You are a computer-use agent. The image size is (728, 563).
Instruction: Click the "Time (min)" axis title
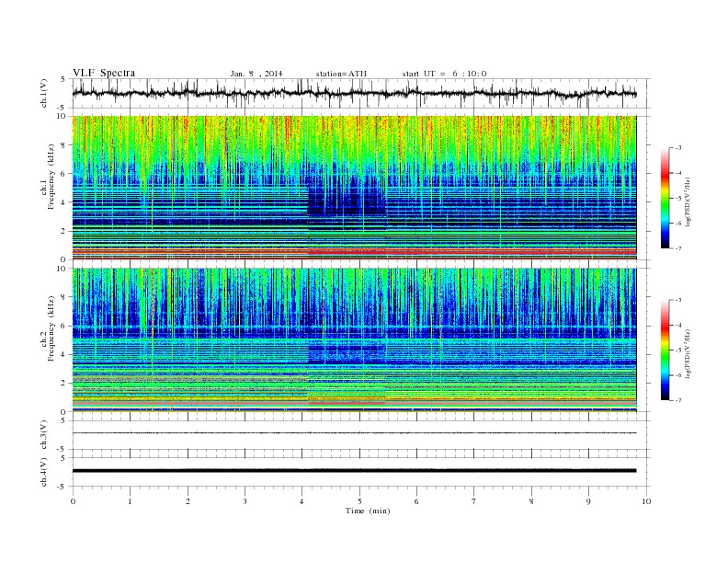click(368, 511)
